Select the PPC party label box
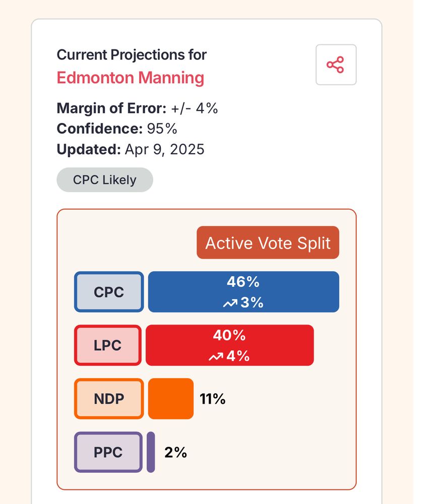 [x=108, y=452]
